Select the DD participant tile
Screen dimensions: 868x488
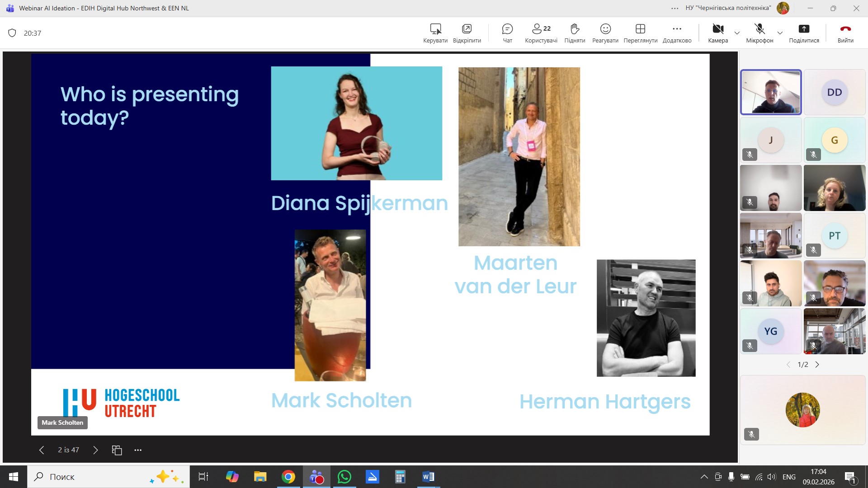click(x=834, y=92)
